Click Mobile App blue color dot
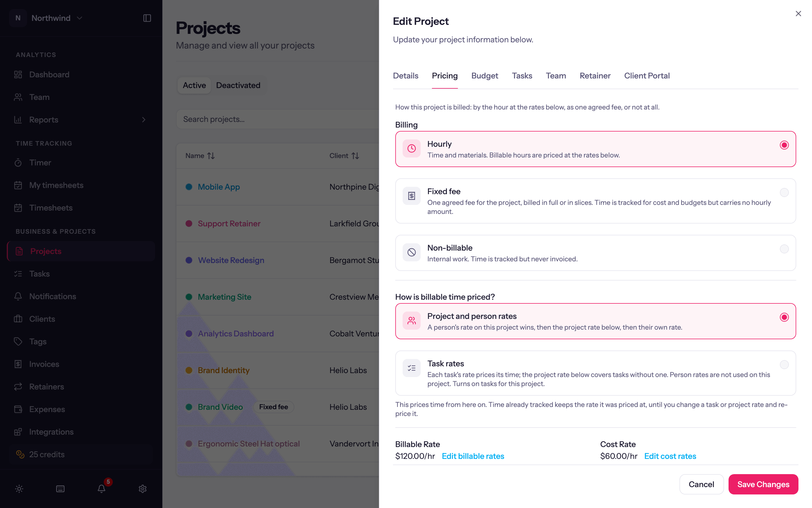 189,187
